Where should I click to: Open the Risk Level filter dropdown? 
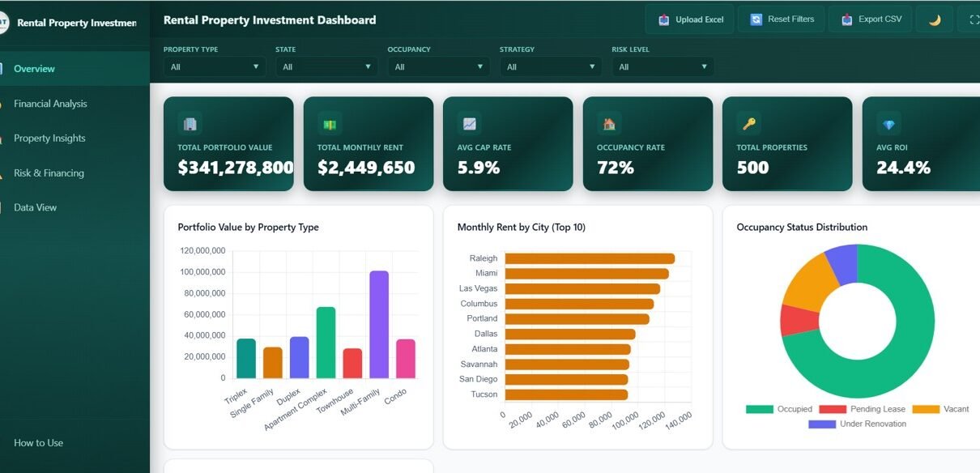pyautogui.click(x=663, y=67)
